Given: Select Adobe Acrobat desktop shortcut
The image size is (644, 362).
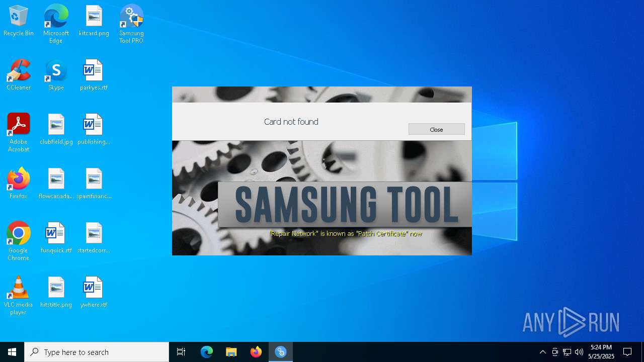Looking at the screenshot, I should 19,133.
